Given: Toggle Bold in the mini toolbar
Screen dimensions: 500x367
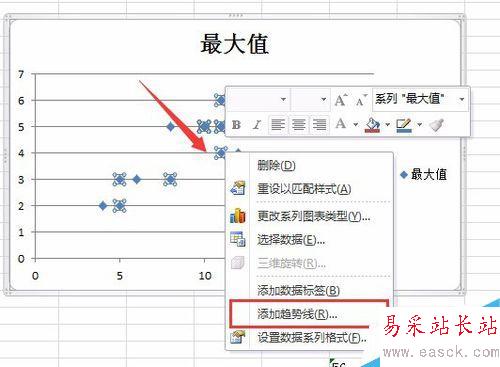Looking at the screenshot, I should coord(236,125).
